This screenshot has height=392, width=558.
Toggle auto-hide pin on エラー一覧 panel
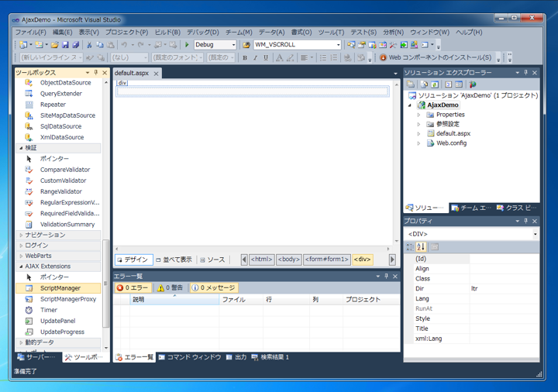pyautogui.click(x=387, y=276)
